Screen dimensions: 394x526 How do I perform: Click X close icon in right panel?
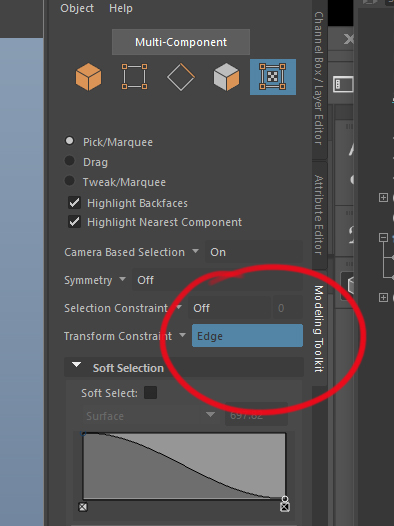click(349, 39)
